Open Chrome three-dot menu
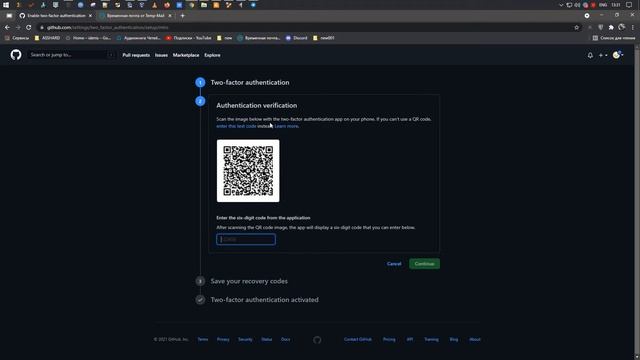This screenshot has height=360, width=640. pos(633,27)
